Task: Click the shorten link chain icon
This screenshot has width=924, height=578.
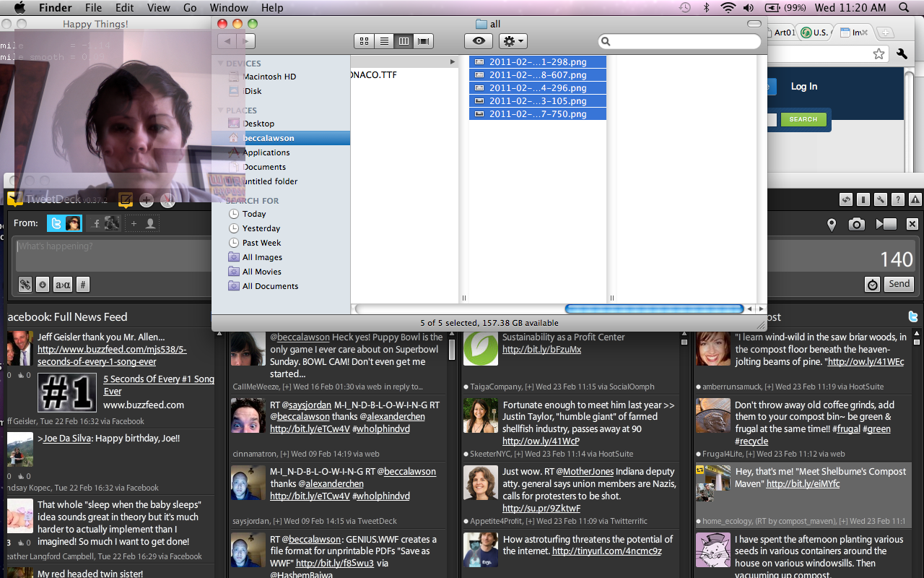Action: (25, 285)
